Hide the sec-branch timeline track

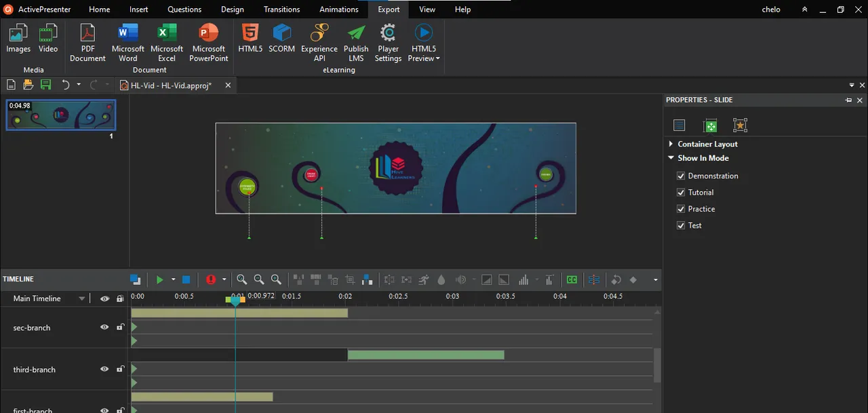pyautogui.click(x=104, y=328)
